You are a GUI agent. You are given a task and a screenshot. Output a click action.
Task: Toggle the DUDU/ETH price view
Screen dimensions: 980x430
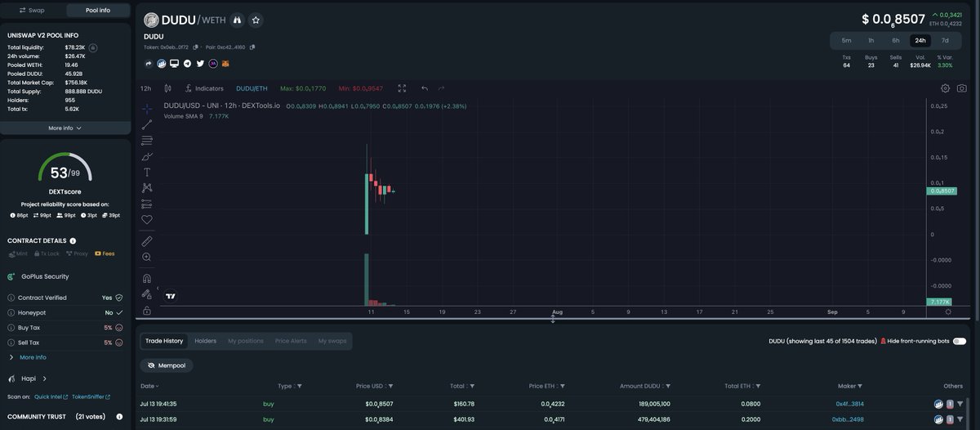(x=252, y=88)
